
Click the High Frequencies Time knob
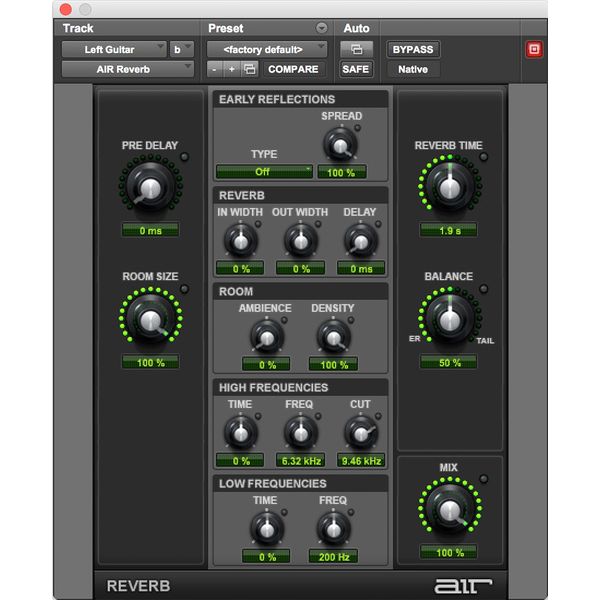241,434
